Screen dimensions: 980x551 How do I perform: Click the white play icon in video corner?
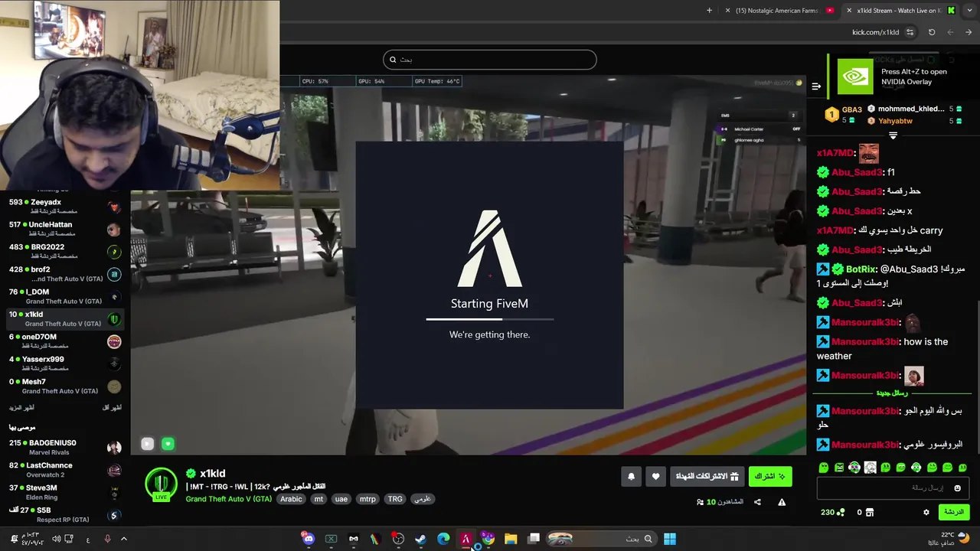click(x=148, y=444)
